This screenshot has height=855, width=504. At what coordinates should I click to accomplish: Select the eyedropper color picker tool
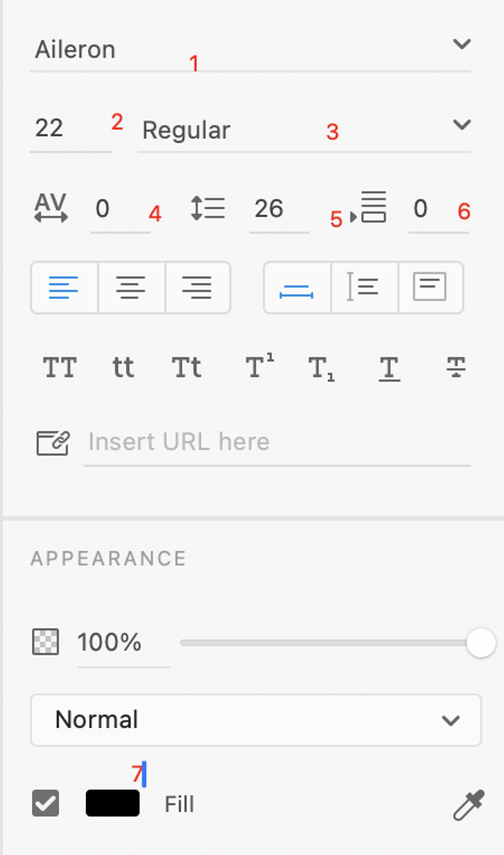click(469, 805)
